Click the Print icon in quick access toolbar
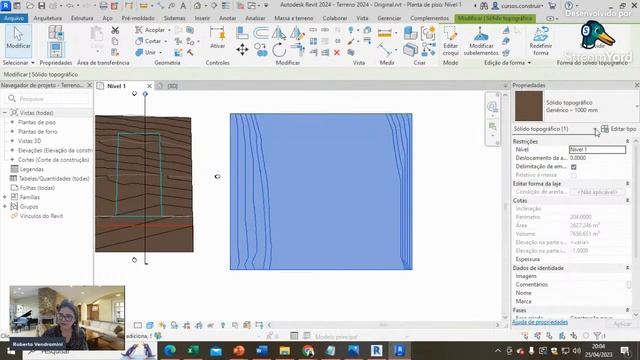 pyautogui.click(x=103, y=6)
